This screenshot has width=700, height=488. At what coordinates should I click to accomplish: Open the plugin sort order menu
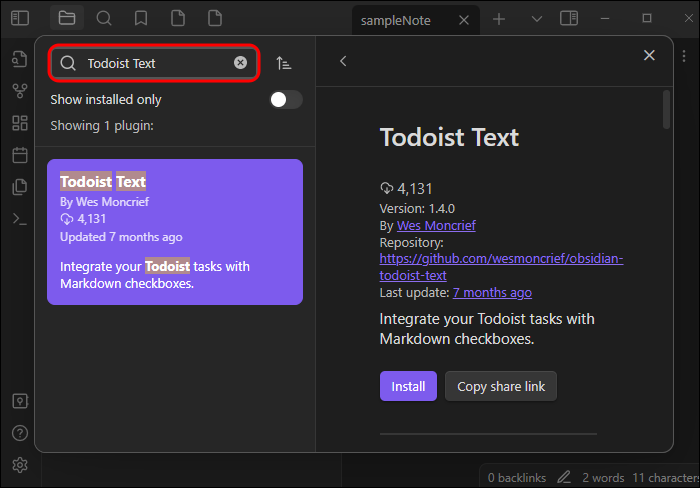(x=283, y=63)
